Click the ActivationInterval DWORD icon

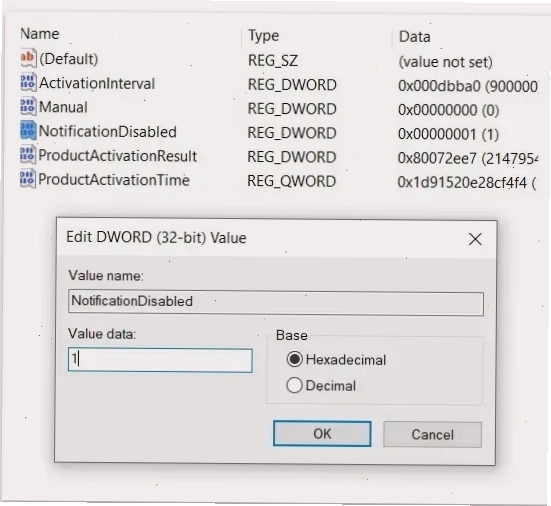[x=28, y=82]
